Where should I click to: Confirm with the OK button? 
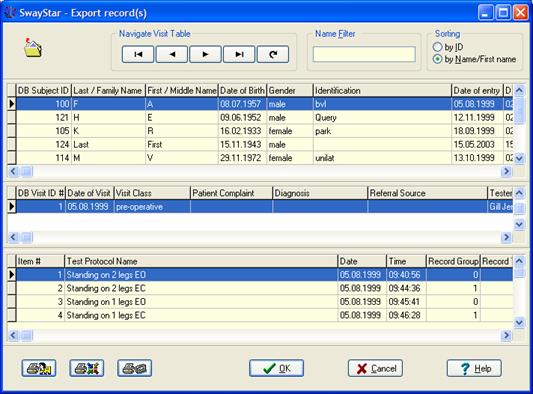click(276, 368)
